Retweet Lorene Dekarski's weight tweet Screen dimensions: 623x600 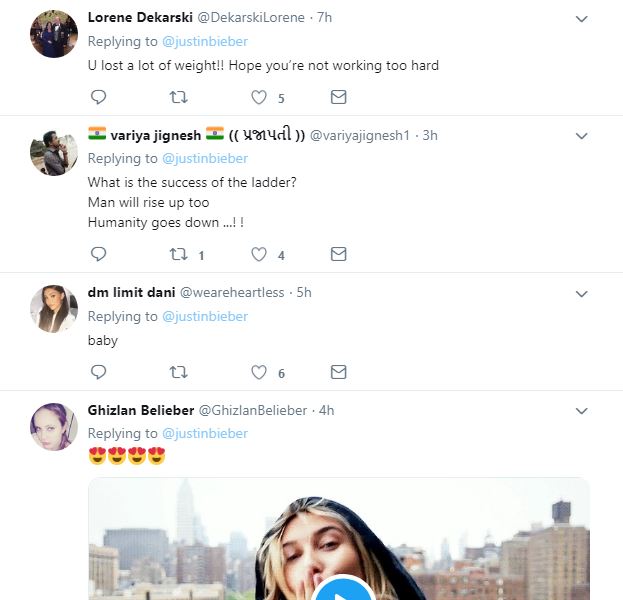[179, 97]
